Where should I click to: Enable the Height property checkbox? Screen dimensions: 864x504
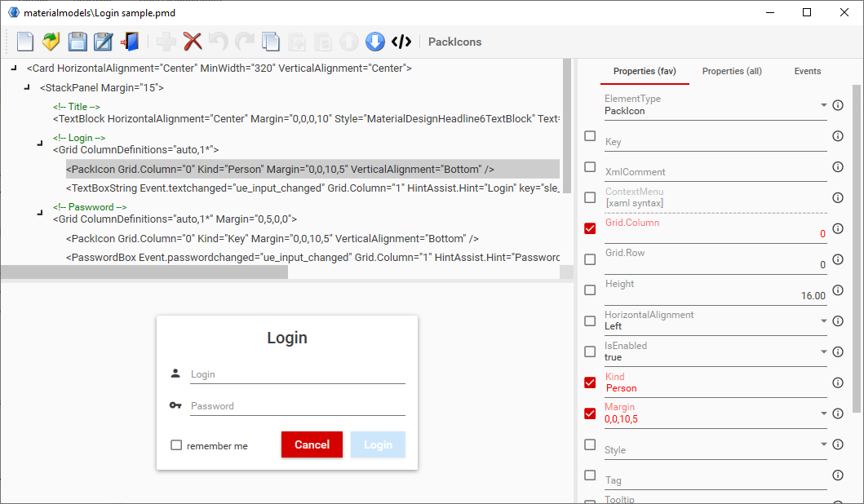pos(590,290)
